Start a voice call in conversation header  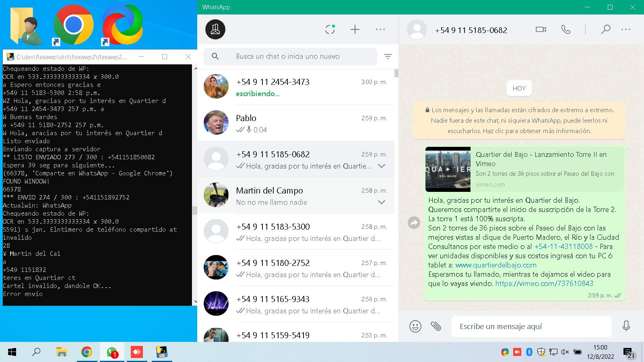(x=566, y=29)
